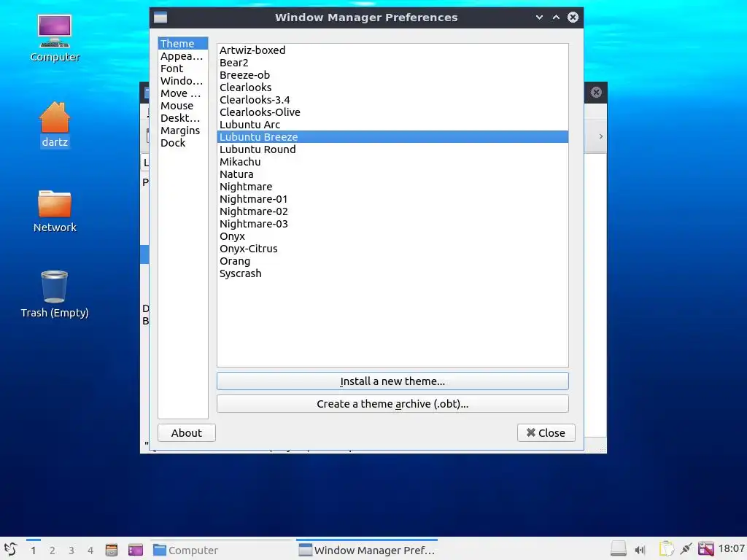This screenshot has width=747, height=560.
Task: Click the screen settings tray icon
Action: 705,550
